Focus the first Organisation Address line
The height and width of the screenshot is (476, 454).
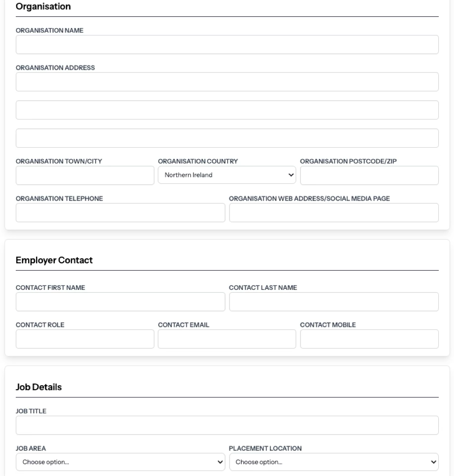pyautogui.click(x=227, y=81)
